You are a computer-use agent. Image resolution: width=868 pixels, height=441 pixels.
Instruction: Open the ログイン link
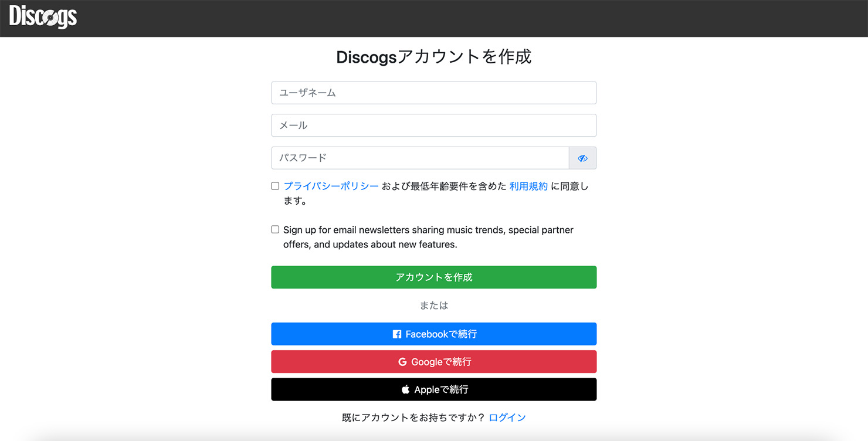tap(507, 418)
